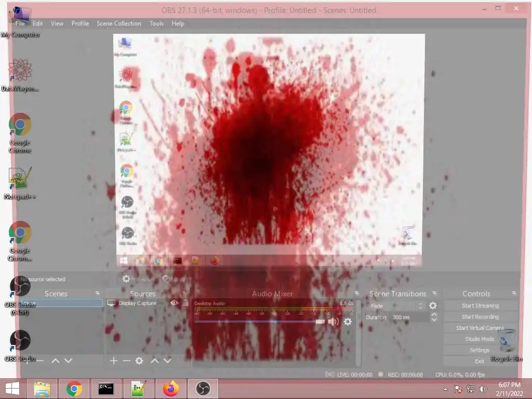532x399 pixels.
Task: Open the Profile menu
Action: click(x=80, y=23)
